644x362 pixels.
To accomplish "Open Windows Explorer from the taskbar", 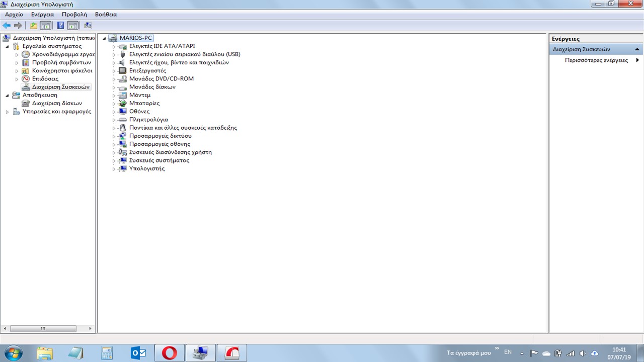I will [44, 353].
